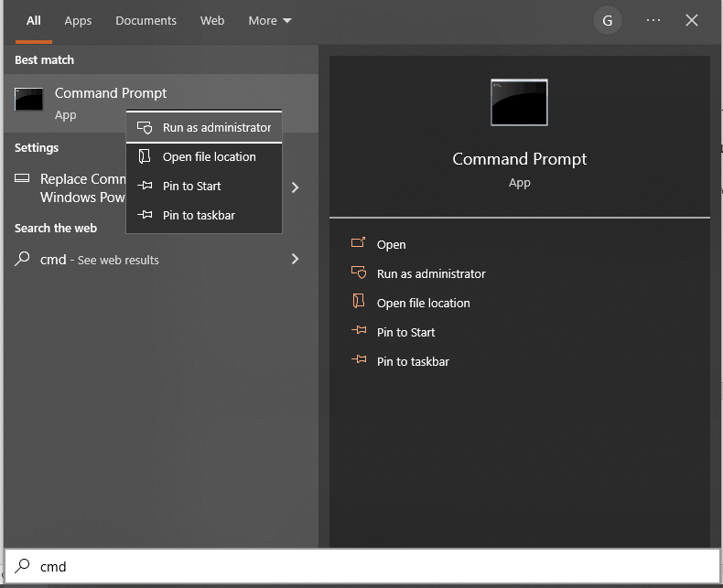Click large Command Prompt preview thumbnail

pos(519,102)
